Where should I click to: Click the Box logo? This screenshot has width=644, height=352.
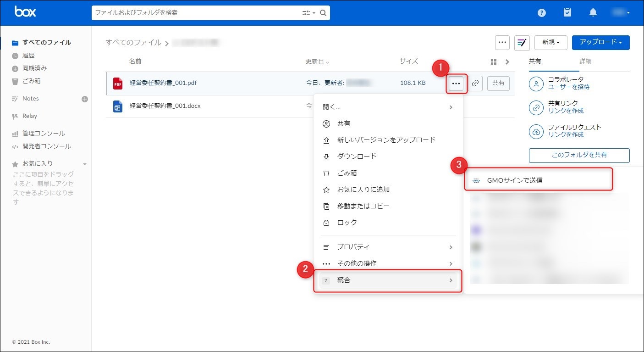tap(25, 12)
